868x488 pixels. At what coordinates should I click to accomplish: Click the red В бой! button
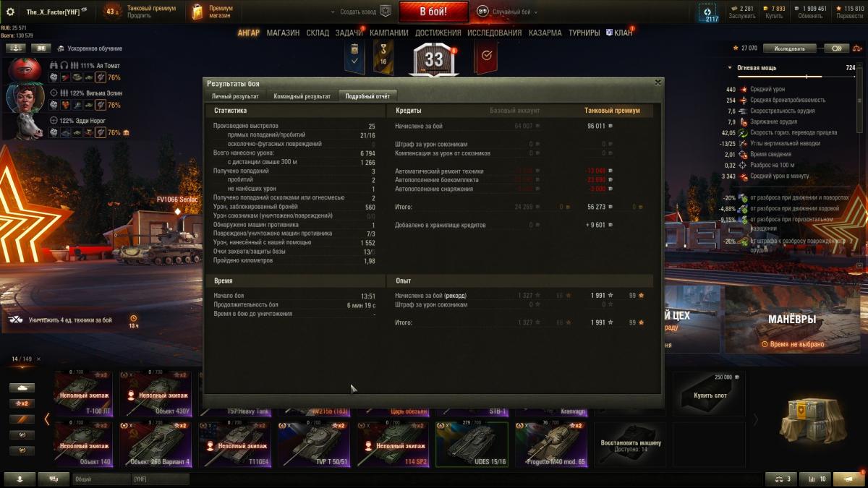(x=434, y=12)
